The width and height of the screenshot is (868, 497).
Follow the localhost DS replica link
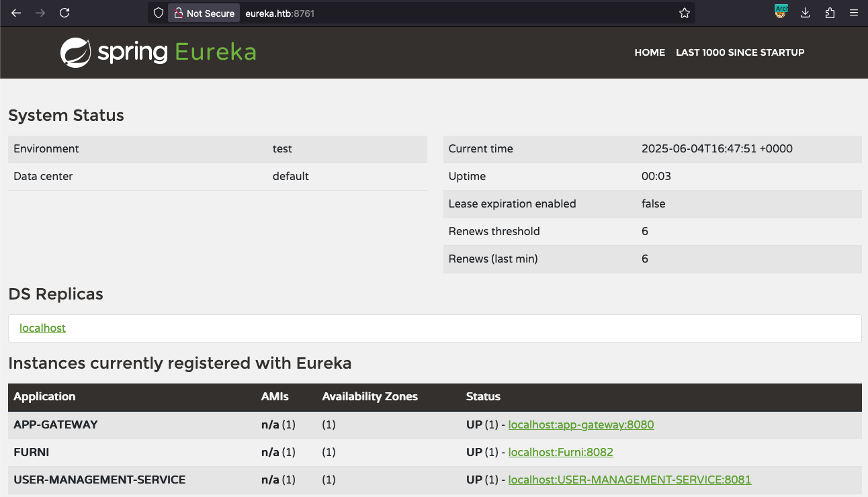click(42, 328)
